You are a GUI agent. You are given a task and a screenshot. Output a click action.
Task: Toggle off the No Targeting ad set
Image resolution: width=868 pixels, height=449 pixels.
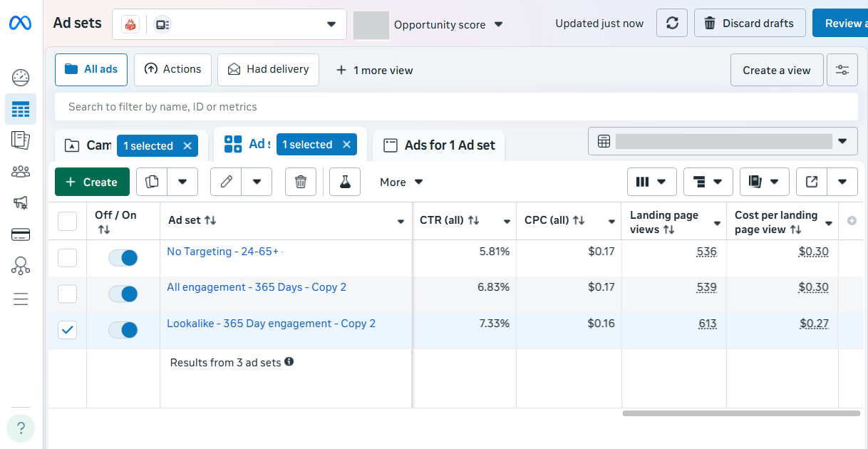pyautogui.click(x=123, y=258)
